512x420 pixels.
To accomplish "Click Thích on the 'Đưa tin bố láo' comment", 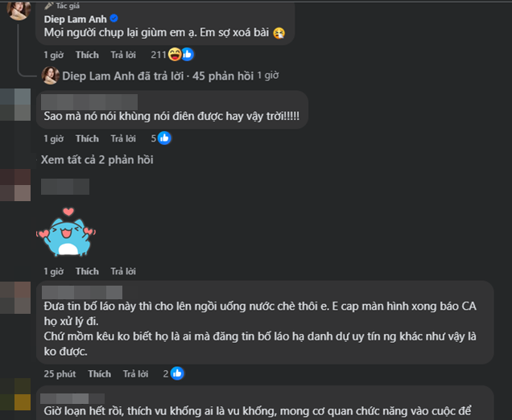I will 100,373.
